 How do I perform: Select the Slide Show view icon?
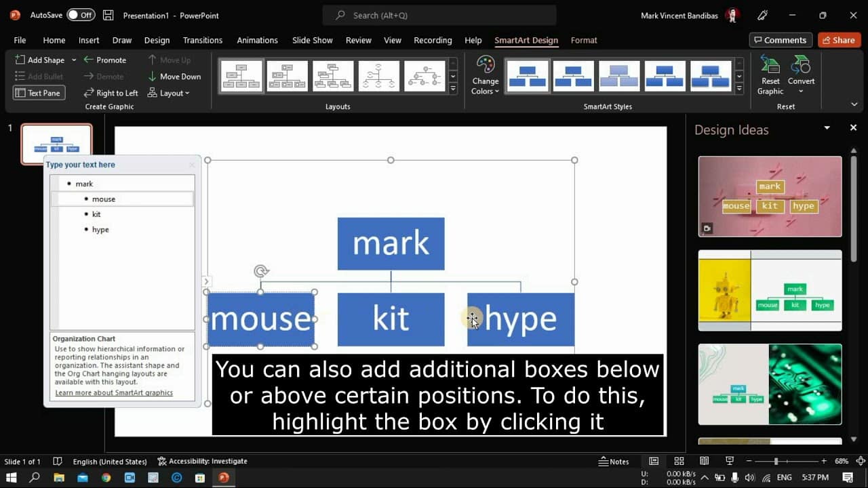pyautogui.click(x=730, y=461)
